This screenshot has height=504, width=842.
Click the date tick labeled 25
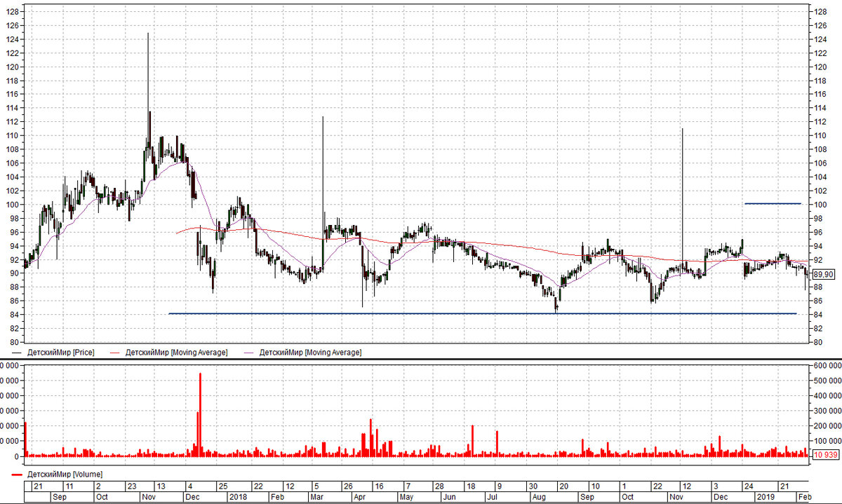222,486
